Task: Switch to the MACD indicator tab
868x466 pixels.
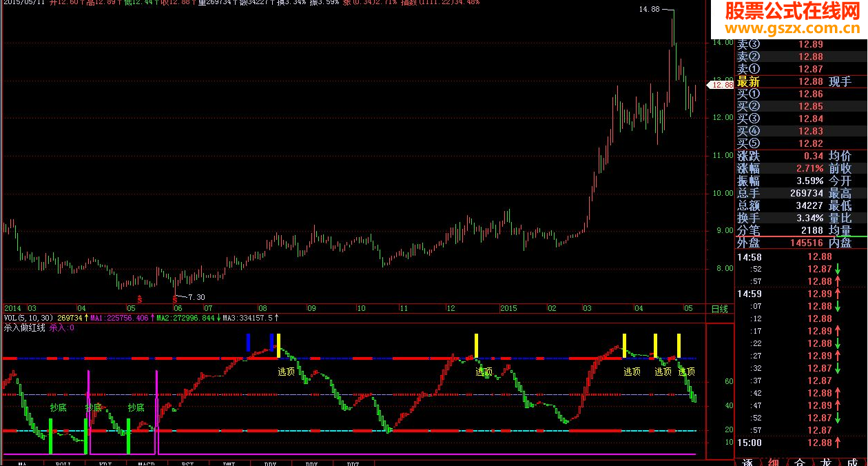Action: click(x=145, y=463)
